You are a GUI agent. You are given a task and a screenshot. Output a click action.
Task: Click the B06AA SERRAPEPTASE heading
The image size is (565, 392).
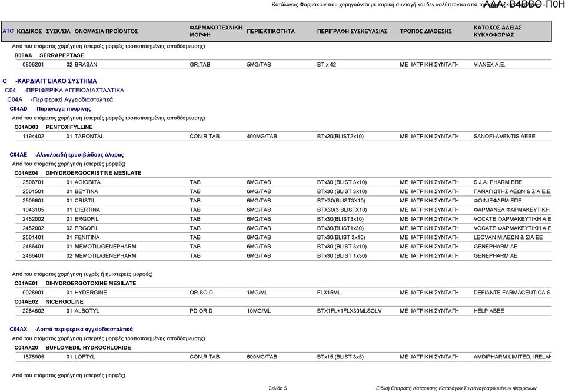point(49,55)
